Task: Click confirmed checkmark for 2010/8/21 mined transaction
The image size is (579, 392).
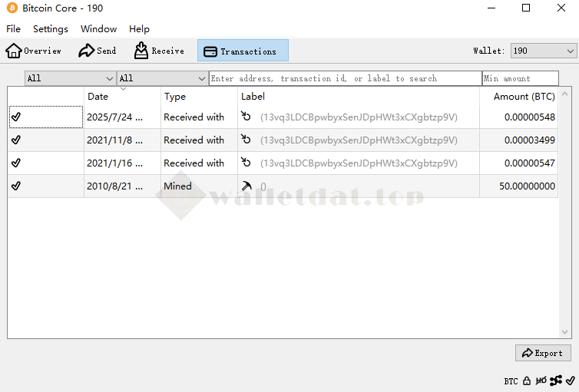Action: click(16, 186)
